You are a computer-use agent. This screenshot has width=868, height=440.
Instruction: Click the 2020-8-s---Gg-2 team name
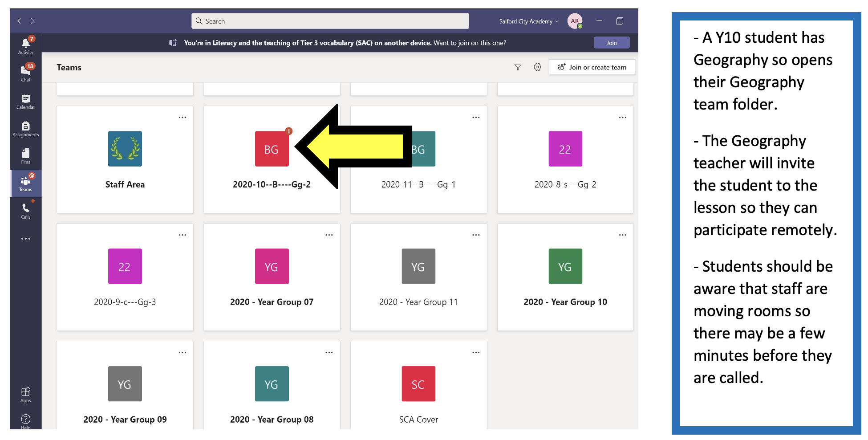pos(565,184)
